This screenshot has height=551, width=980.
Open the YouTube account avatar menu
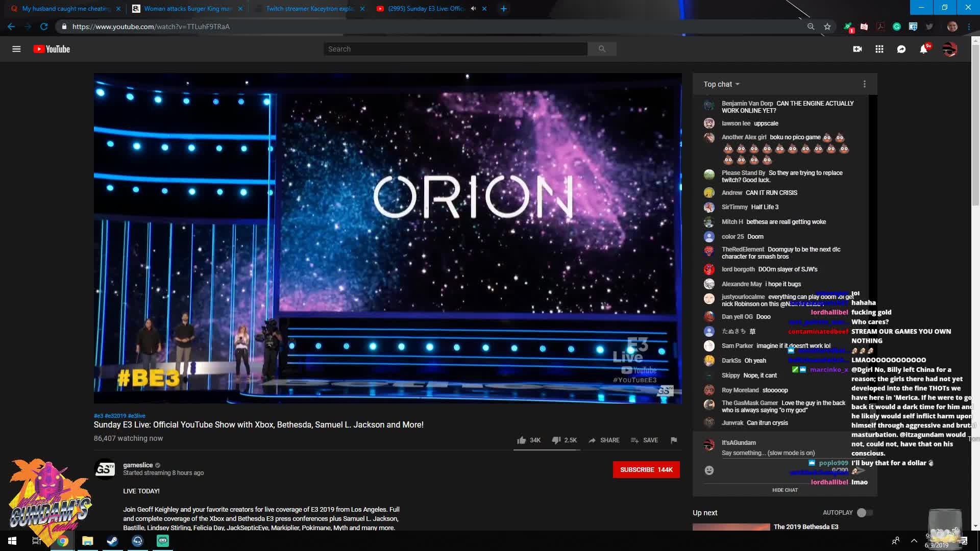(949, 49)
